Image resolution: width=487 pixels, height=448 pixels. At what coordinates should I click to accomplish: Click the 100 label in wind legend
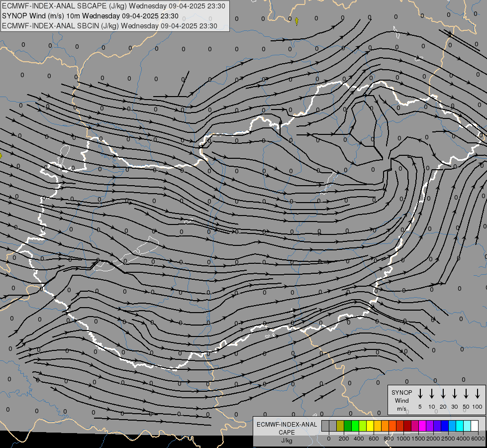(478, 407)
